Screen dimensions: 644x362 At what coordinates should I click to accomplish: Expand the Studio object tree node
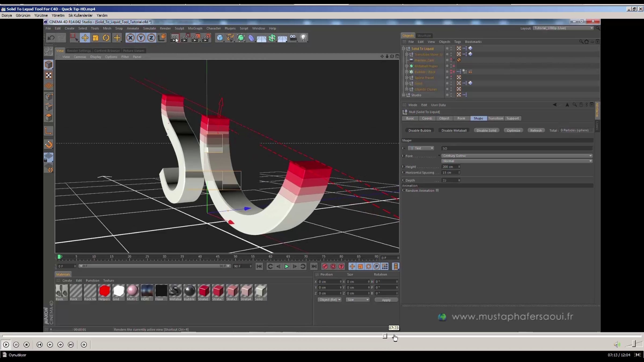pyautogui.click(x=404, y=95)
